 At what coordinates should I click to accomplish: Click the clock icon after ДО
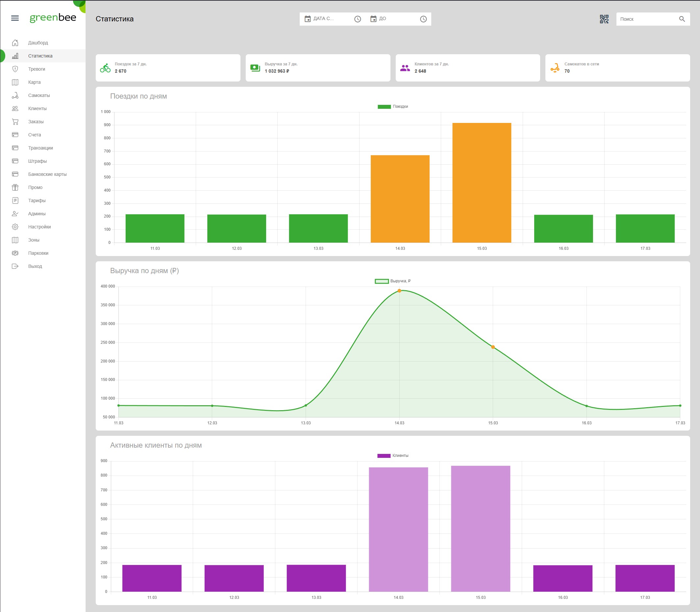(x=423, y=19)
